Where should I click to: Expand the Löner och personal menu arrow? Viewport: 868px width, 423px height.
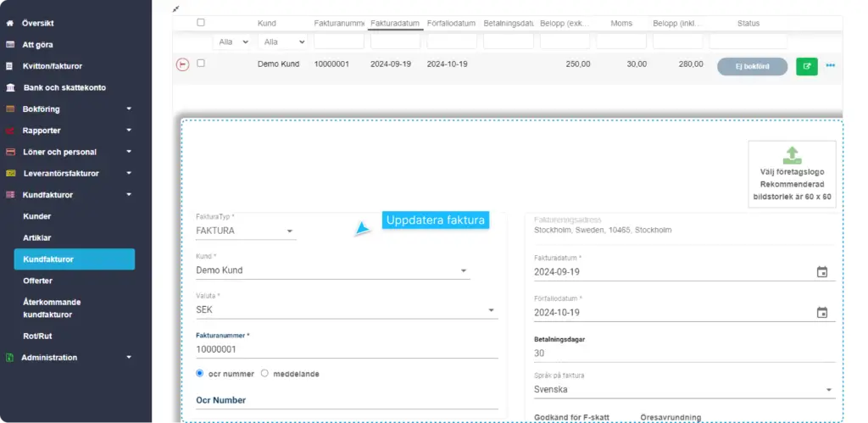pyautogui.click(x=129, y=152)
